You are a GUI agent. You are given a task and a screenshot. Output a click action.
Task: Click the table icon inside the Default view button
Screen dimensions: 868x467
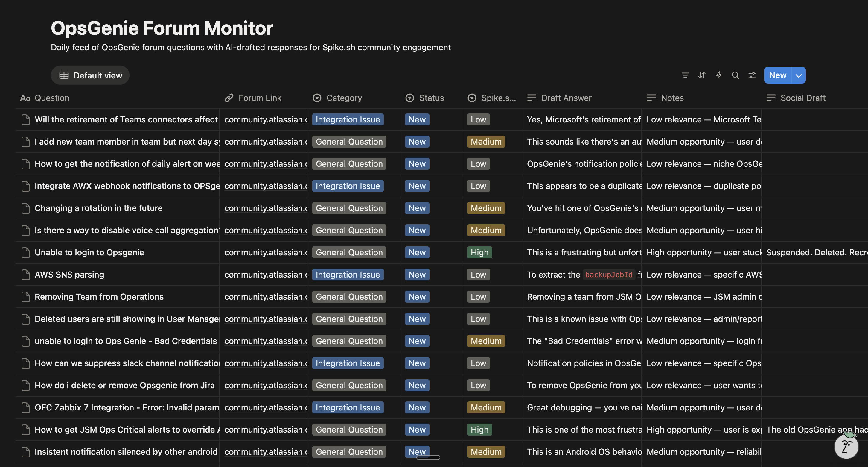click(x=64, y=75)
